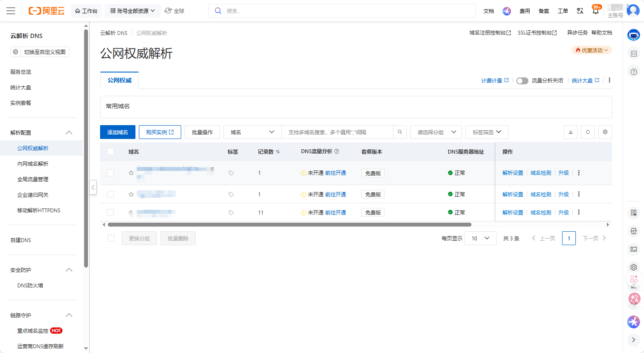The width and height of the screenshot is (644, 353).
Task: Open help question mark in right sidebar
Action: point(634,72)
